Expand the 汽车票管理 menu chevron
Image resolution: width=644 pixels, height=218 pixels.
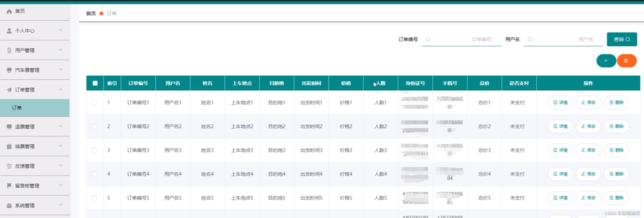click(x=60, y=69)
